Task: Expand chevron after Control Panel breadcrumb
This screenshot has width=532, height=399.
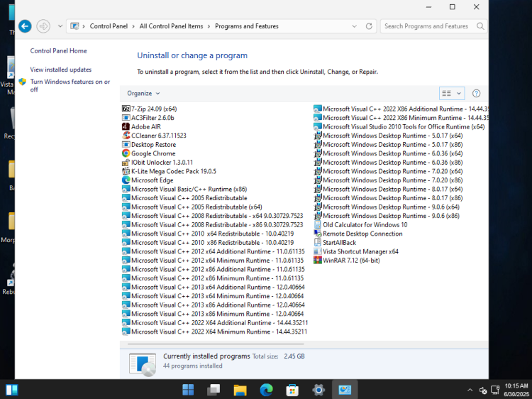Action: pos(133,26)
